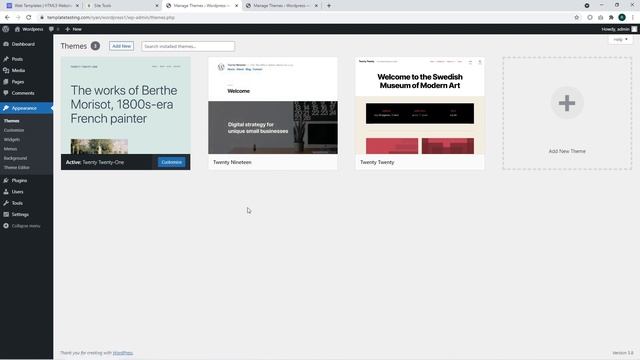Open the Posts menu
Viewport: 640px width, 360px height.
click(27, 59)
